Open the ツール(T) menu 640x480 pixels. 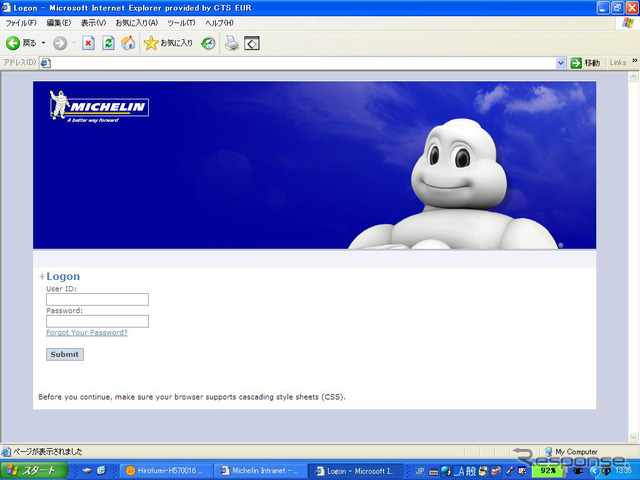182,22
